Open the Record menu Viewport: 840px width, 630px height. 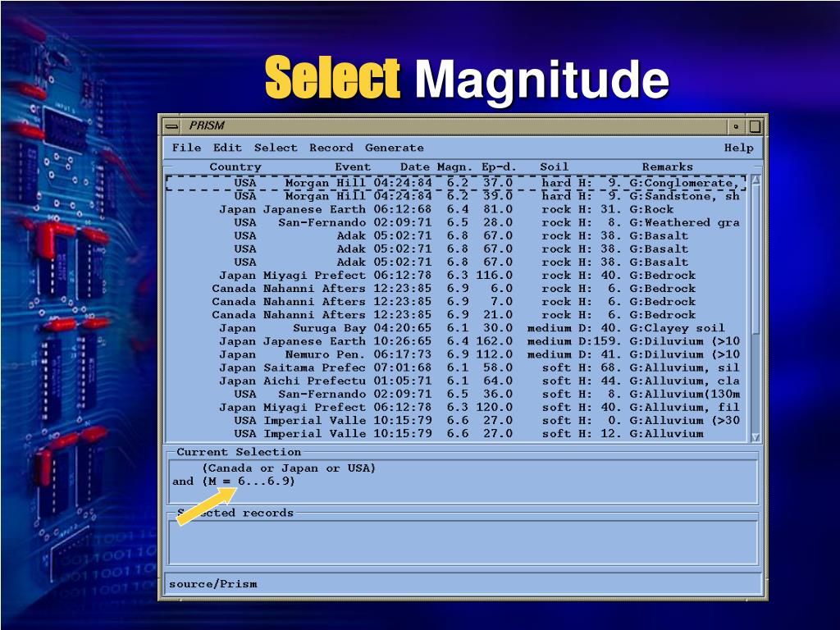331,148
